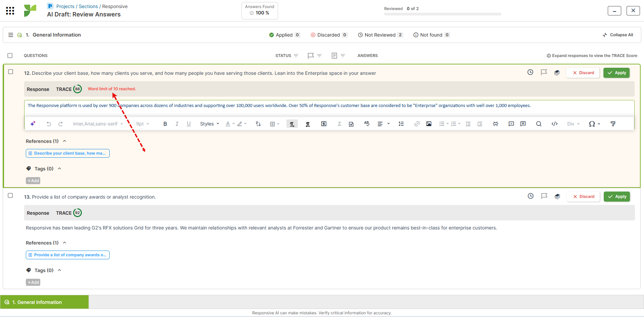Open the Div block format dropdown
This screenshot has height=317, width=644.
pos(574,124)
